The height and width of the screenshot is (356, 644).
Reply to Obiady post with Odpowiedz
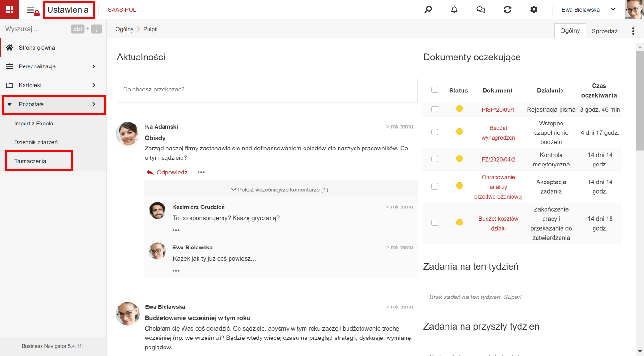point(167,173)
